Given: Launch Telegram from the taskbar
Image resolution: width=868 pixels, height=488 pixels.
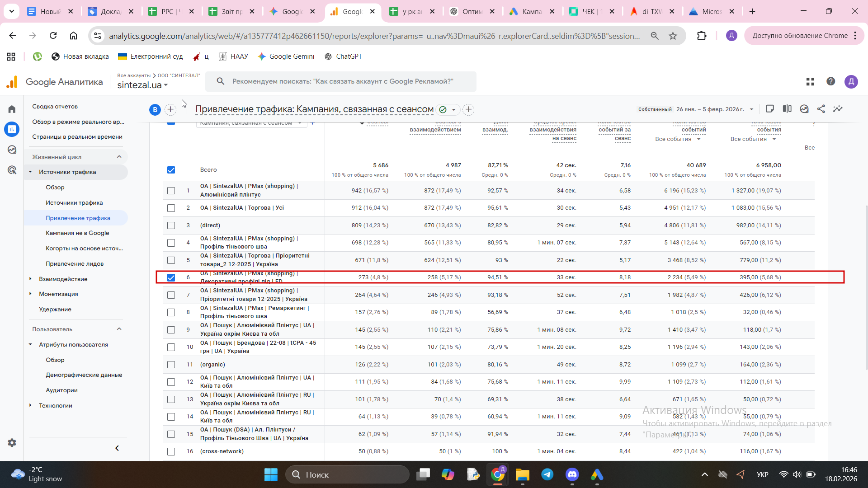Looking at the screenshot, I should [x=547, y=474].
